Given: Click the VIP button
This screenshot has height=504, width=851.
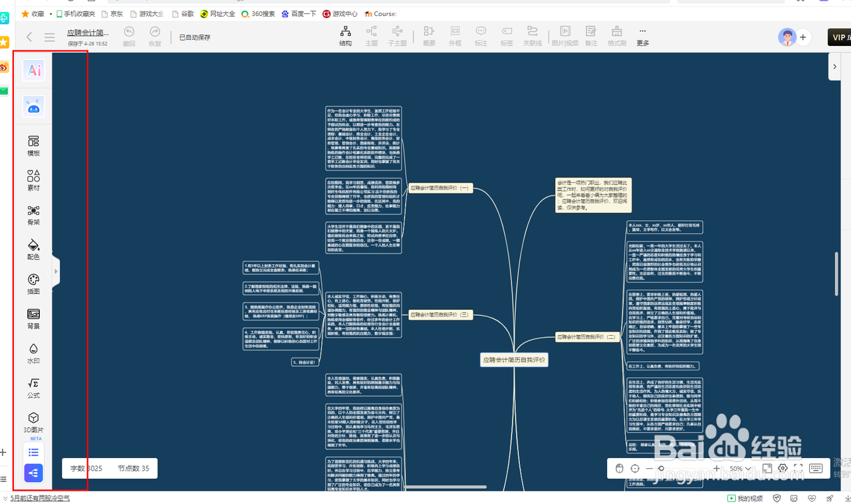Looking at the screenshot, I should 839,37.
